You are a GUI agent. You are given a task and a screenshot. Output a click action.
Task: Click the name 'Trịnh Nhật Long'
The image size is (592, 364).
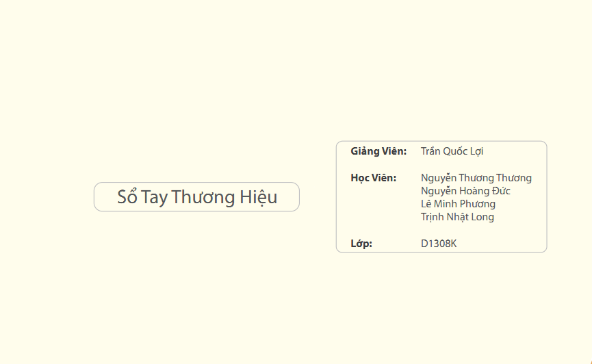457,217
